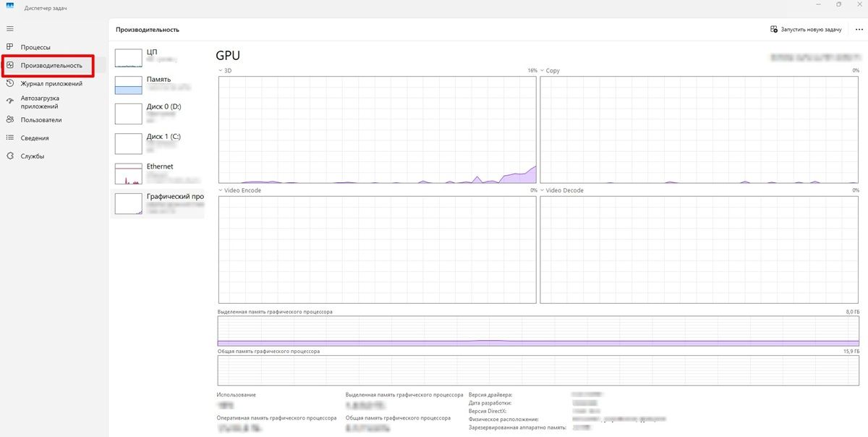Image resolution: width=868 pixels, height=437 pixels.
Task: Click the 3D GPU usage graph
Action: point(377,130)
